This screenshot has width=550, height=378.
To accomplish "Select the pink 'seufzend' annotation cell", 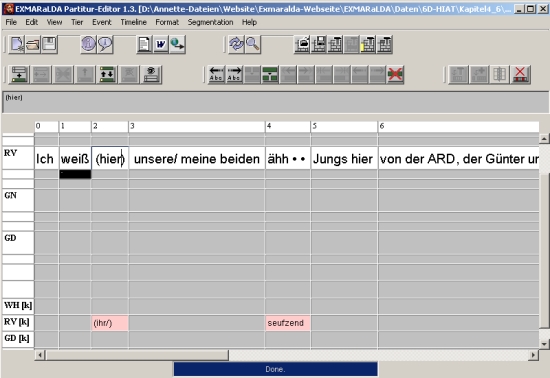I will pos(288,323).
